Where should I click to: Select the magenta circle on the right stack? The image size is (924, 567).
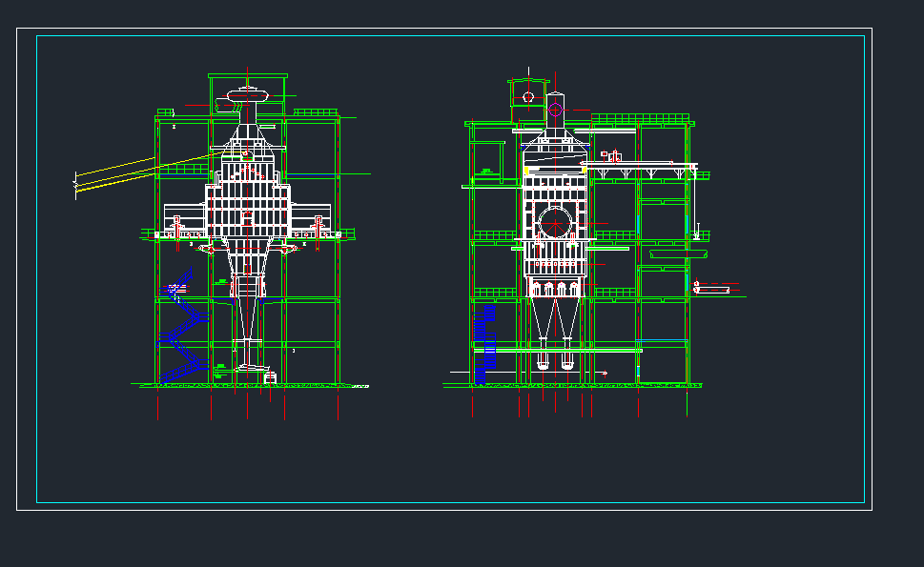(x=555, y=110)
